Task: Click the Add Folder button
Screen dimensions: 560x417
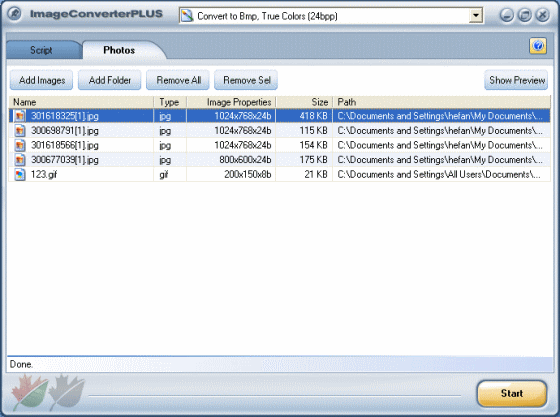Action: (x=110, y=80)
